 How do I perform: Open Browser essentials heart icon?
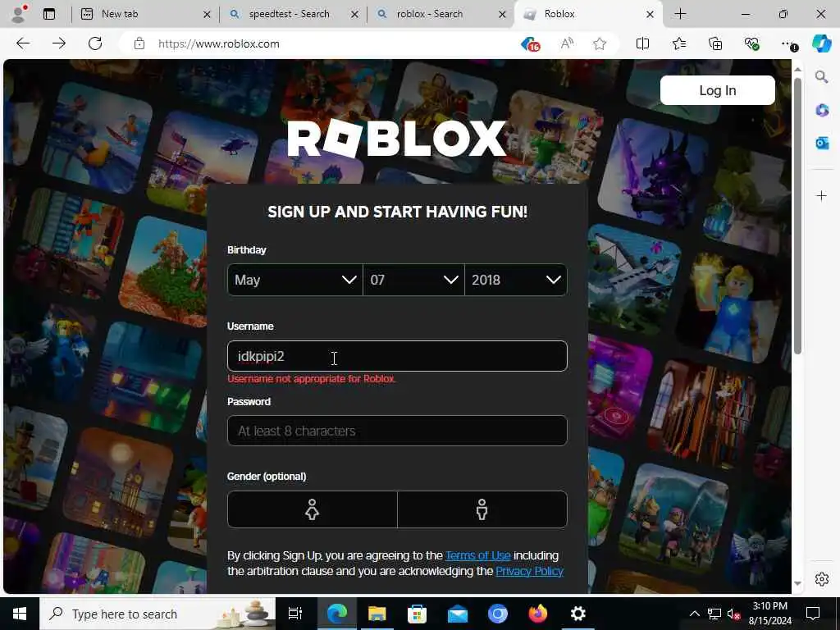(752, 43)
